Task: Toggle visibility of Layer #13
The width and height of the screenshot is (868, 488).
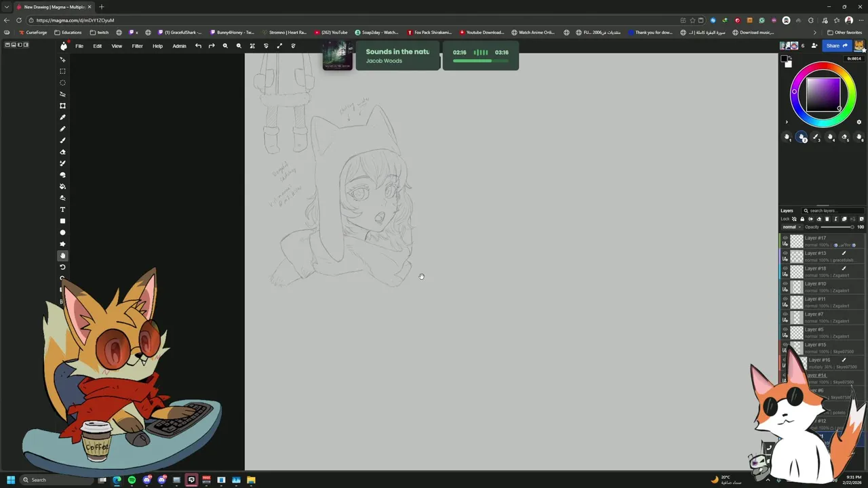Action: 785,253
